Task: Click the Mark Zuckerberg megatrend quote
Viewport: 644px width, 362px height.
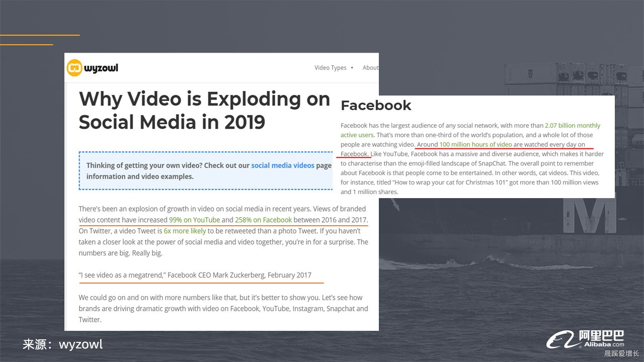Action: pyautogui.click(x=195, y=275)
